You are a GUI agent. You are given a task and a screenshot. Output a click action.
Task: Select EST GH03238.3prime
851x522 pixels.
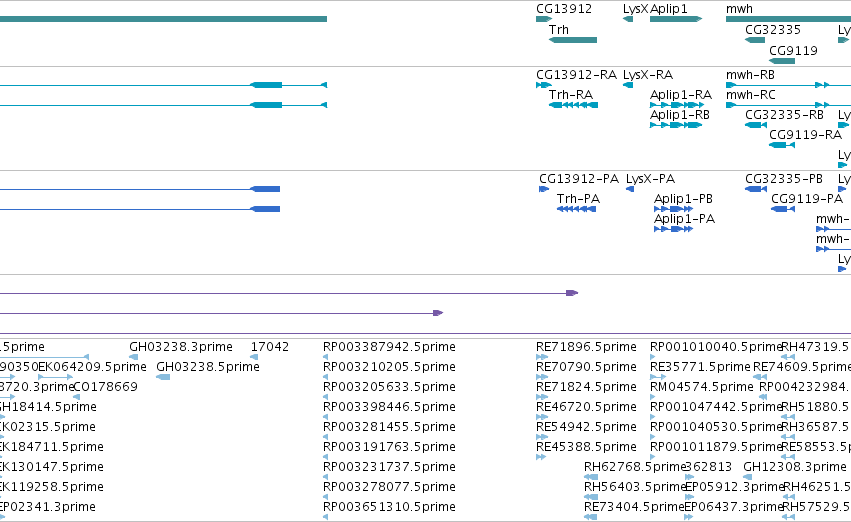pyautogui.click(x=181, y=347)
